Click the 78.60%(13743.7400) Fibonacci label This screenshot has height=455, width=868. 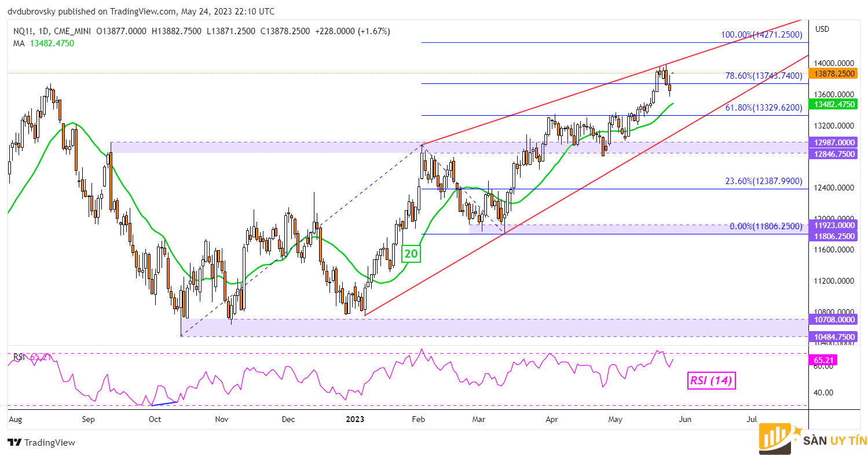(764, 76)
